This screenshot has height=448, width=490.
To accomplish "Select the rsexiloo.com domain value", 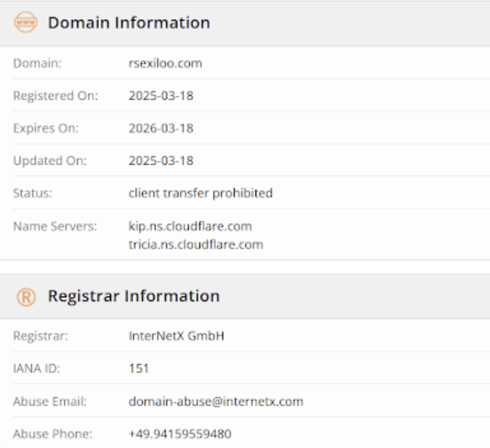I will coord(165,63).
